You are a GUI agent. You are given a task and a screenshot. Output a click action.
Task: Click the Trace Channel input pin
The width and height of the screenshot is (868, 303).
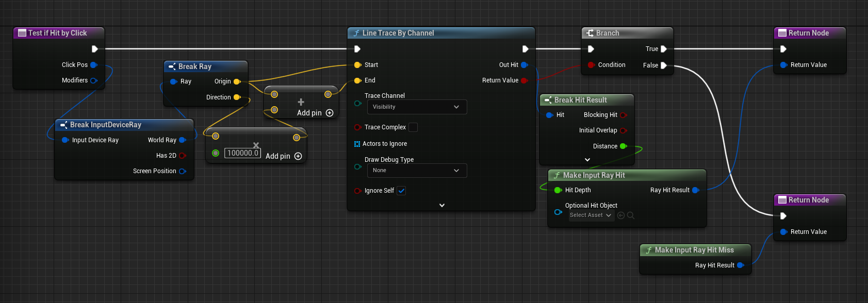click(x=357, y=104)
